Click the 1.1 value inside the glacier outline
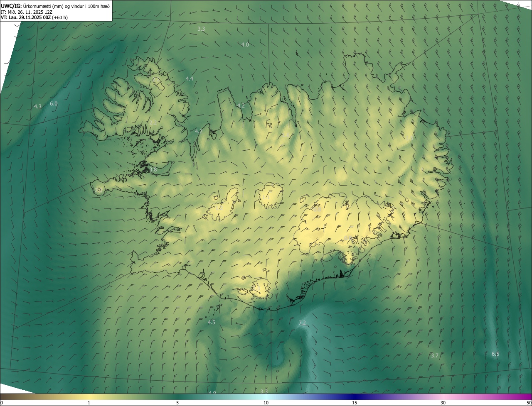 point(266,197)
